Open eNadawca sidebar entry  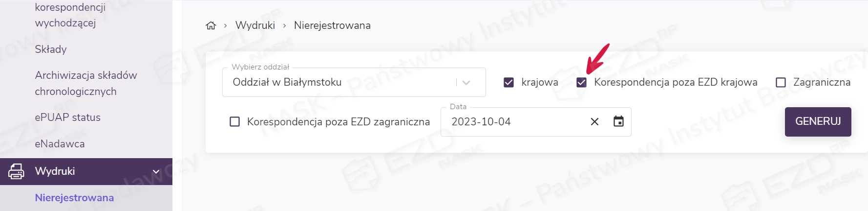[60, 144]
